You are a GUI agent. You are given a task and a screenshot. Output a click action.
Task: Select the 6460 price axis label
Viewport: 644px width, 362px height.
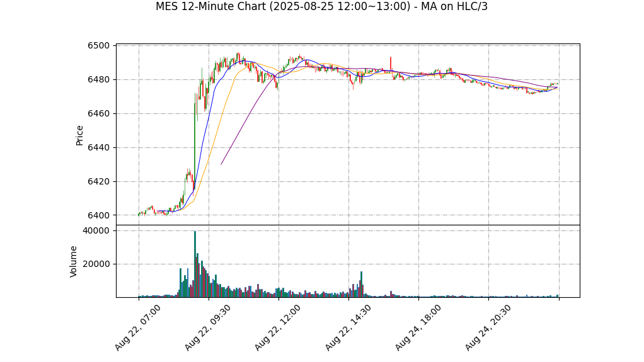click(98, 114)
